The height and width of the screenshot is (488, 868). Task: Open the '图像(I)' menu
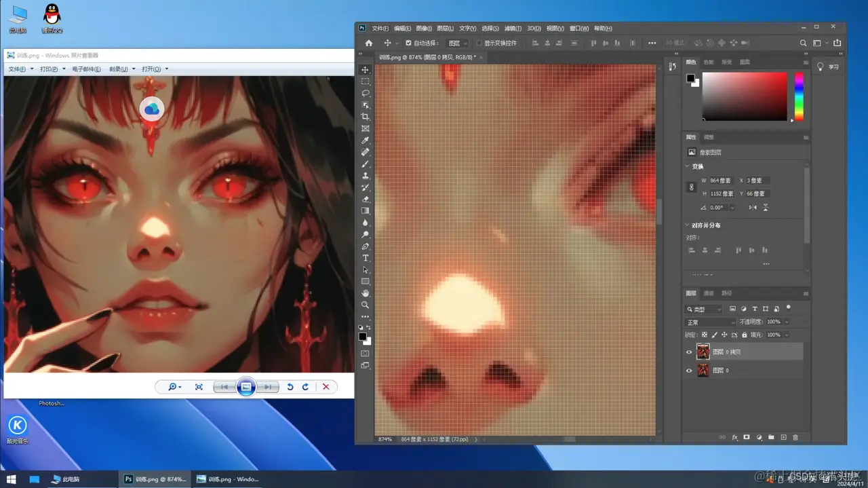coord(424,29)
